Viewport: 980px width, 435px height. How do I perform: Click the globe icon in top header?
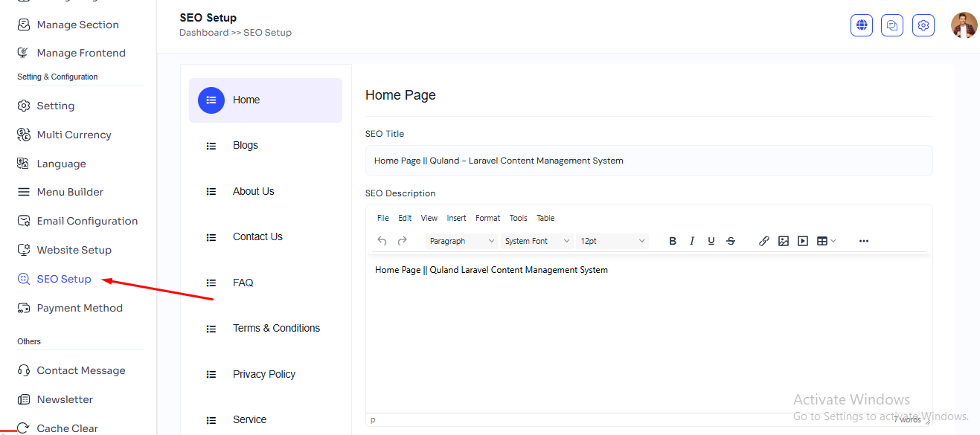[x=862, y=25]
